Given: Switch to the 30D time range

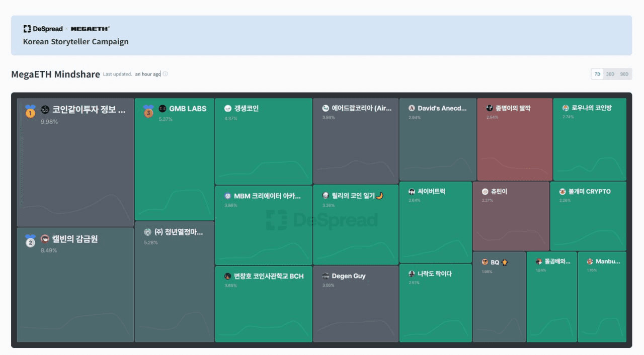Looking at the screenshot, I should pos(610,74).
